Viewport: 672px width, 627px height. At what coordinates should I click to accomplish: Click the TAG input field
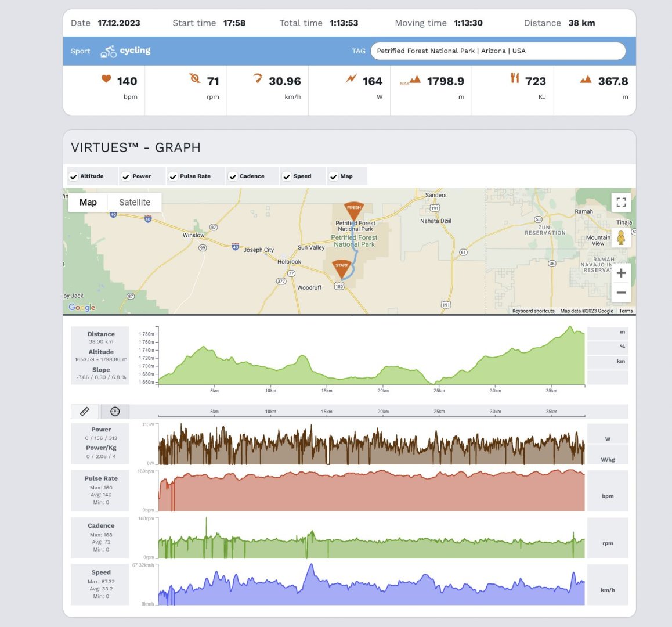(x=498, y=51)
